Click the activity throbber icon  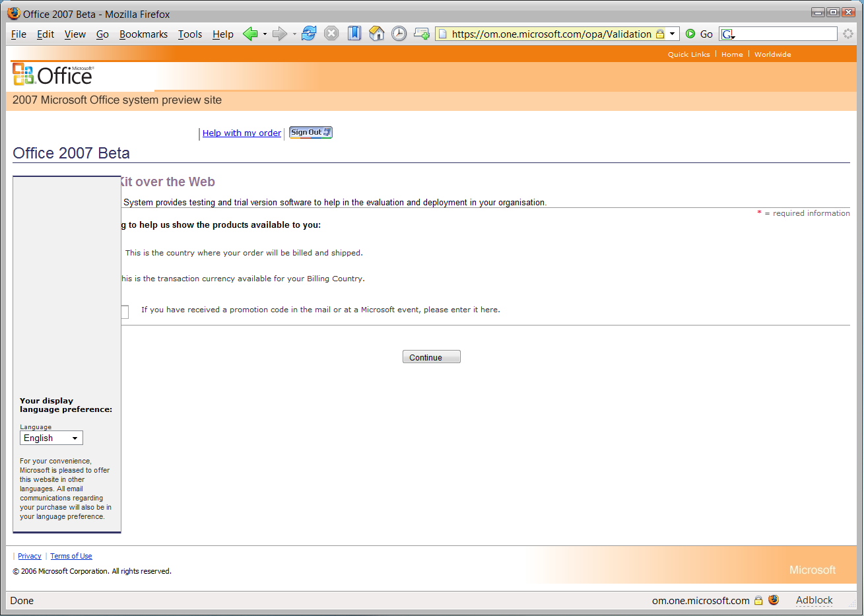(x=848, y=34)
